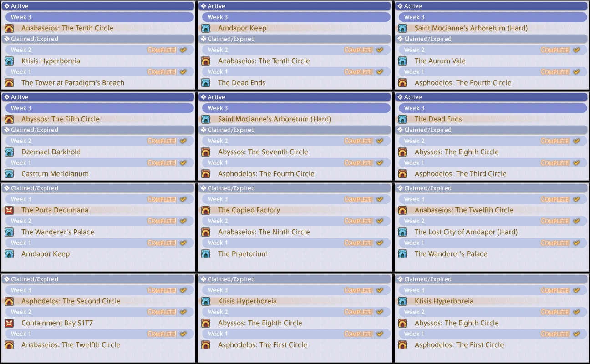590x364 pixels.
Task: Open the Anabaseios: The Ninth Circle entry
Action: [264, 232]
